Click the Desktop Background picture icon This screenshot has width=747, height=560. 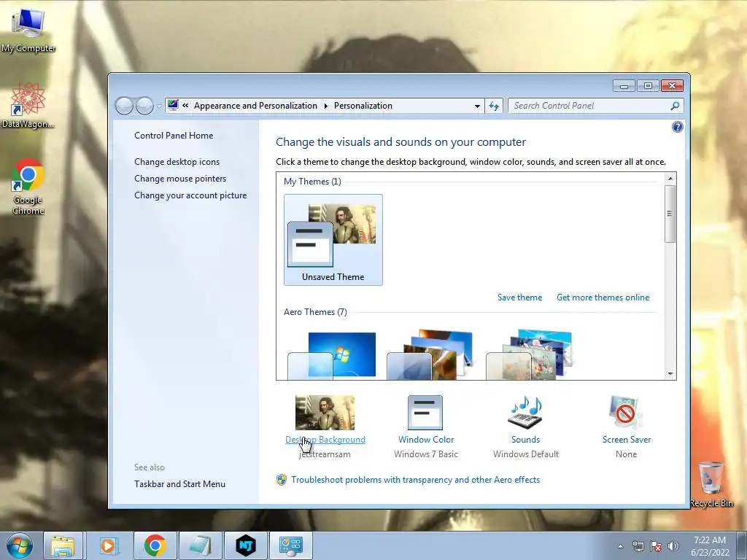coord(325,413)
